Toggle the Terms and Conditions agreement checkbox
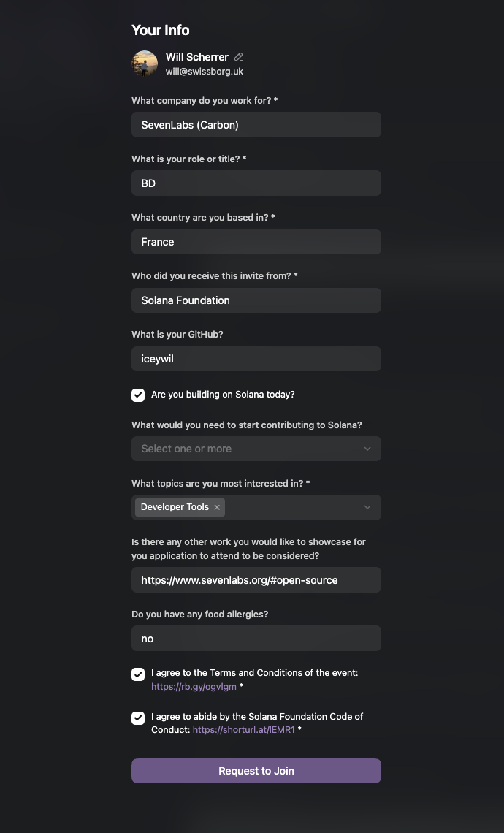This screenshot has height=833, width=504. pos(138,674)
